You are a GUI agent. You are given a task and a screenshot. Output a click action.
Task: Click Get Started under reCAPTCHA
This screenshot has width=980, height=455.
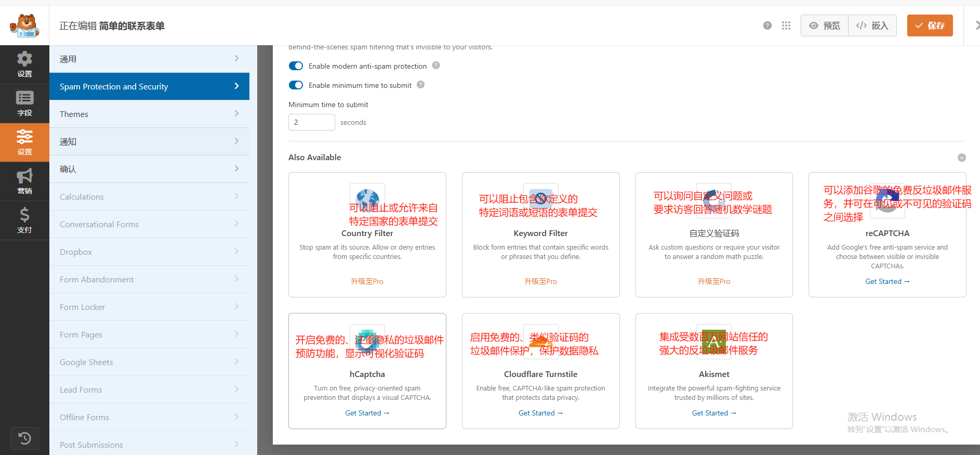click(x=888, y=281)
